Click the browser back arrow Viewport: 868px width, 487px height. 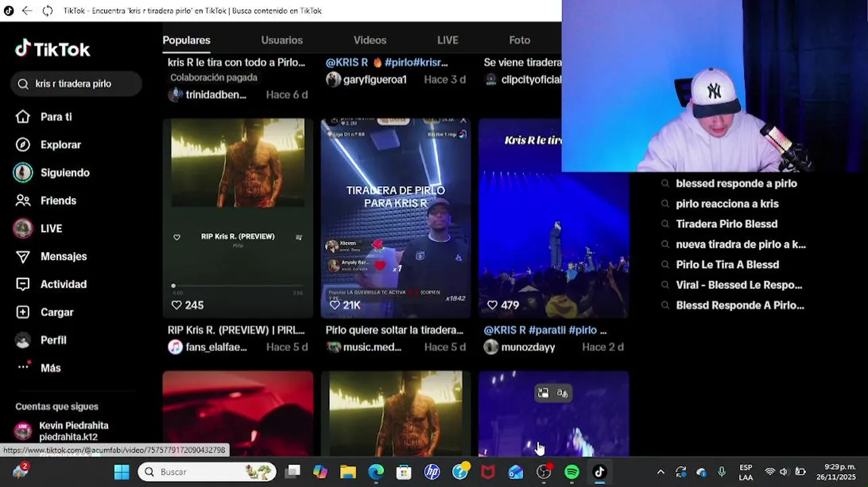pyautogui.click(x=27, y=11)
